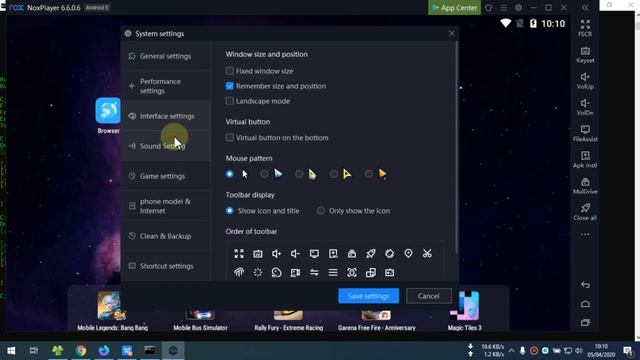The image size is (640, 360).
Task: Open MulDrive in NoxPlayer sidebar
Action: click(585, 186)
